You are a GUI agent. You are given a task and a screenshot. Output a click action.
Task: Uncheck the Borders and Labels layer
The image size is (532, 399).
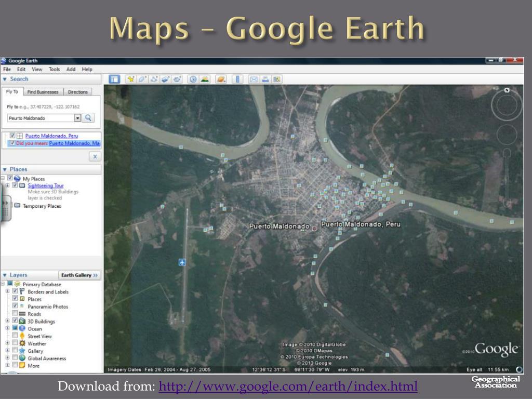(x=15, y=291)
